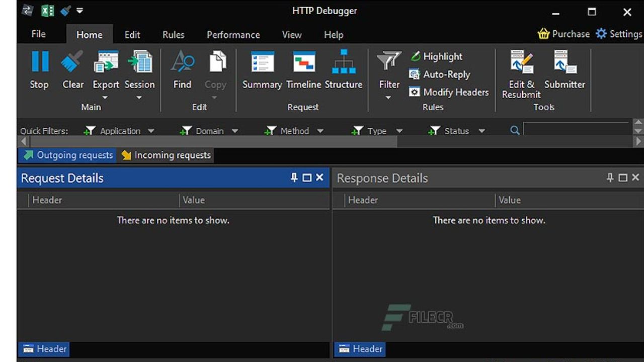
Task: Expand the Filter dropdown arrow
Action: pos(388,98)
